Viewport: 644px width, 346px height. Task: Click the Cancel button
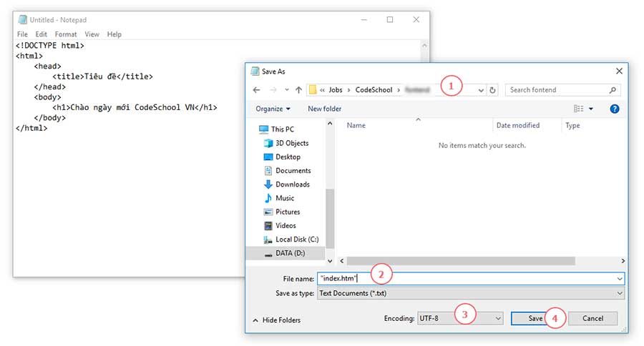click(x=592, y=318)
